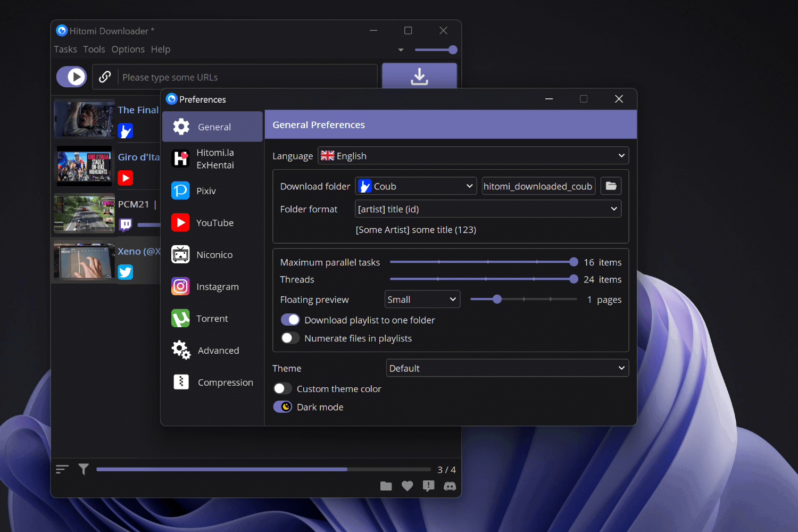
Task: Click the download arrow button
Action: [419, 76]
